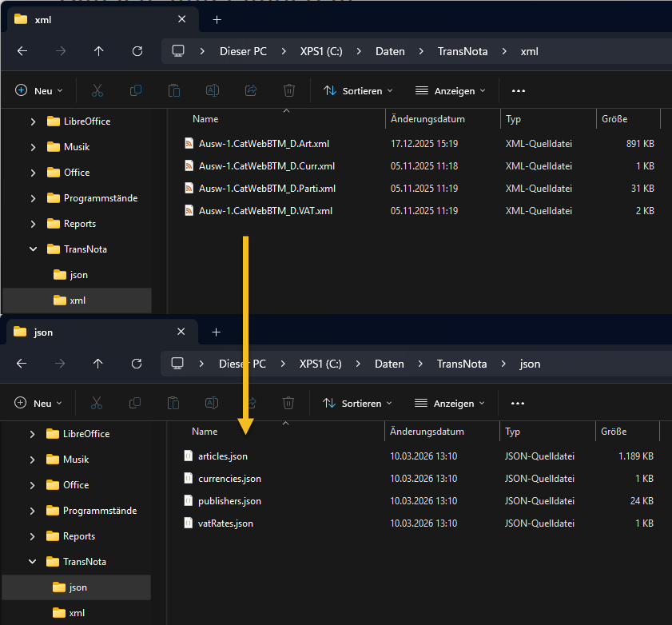The height and width of the screenshot is (625, 672).
Task: Click the Share icon in the xml window
Action: [250, 90]
